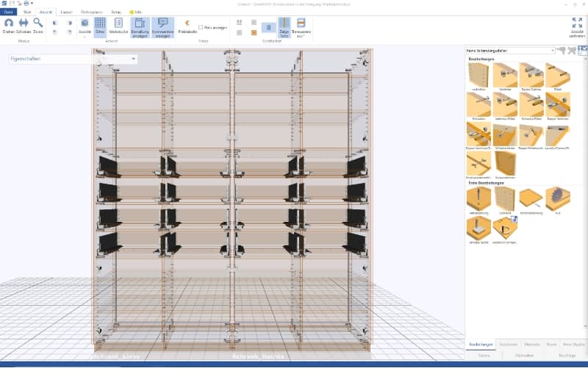Open the Ansicht cube view dropdown
This screenshot has width=588, height=382.
[85, 27]
